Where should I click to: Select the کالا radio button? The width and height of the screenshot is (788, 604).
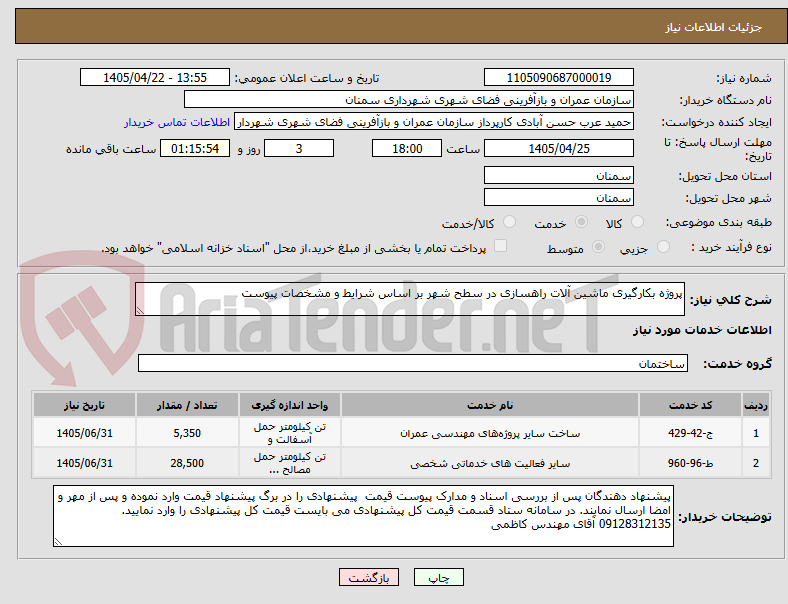point(637,222)
